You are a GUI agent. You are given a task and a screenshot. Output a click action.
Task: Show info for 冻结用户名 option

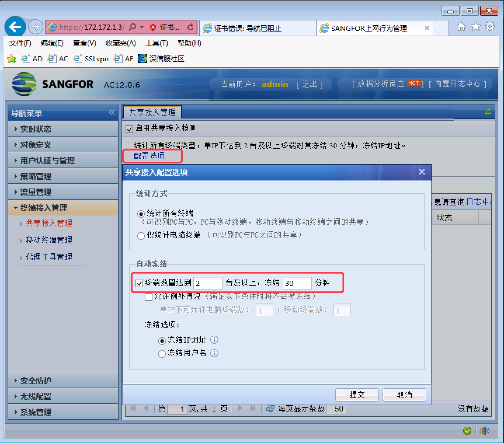(214, 353)
